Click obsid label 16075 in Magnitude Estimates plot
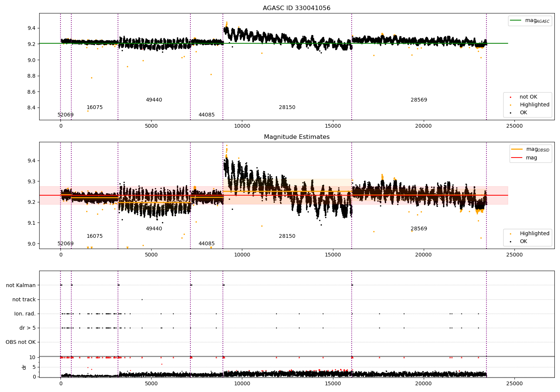 coord(94,236)
